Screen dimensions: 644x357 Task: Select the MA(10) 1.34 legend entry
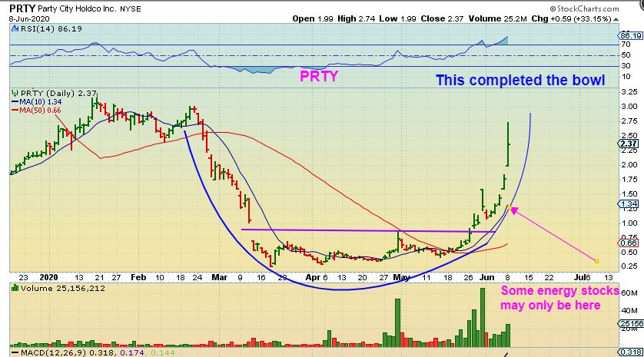click(x=37, y=102)
